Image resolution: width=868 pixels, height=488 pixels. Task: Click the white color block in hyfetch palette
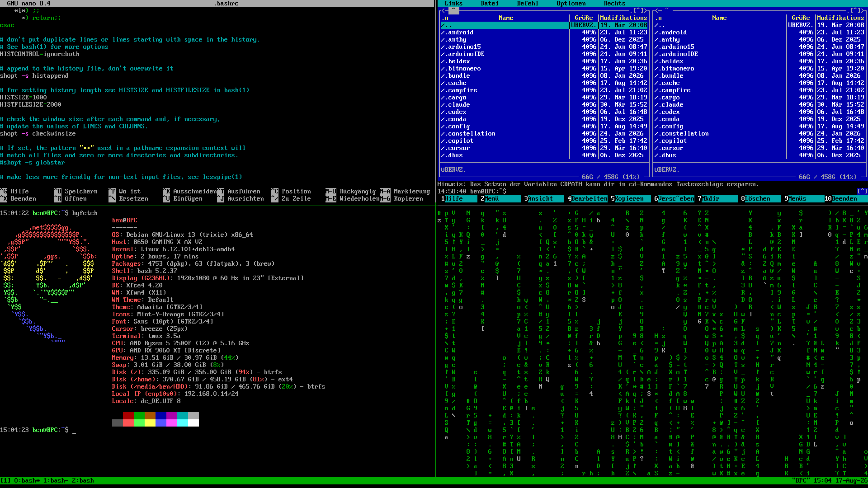[x=193, y=423]
